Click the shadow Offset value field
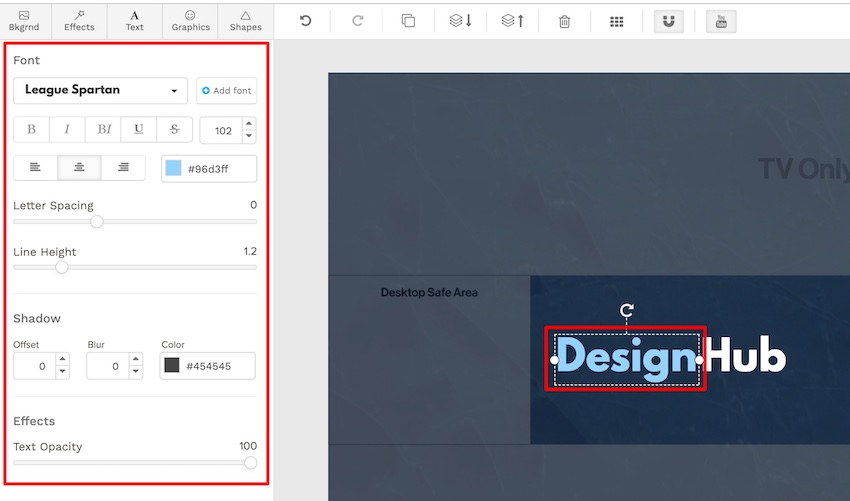Image resolution: width=850 pixels, height=501 pixels. (34, 366)
